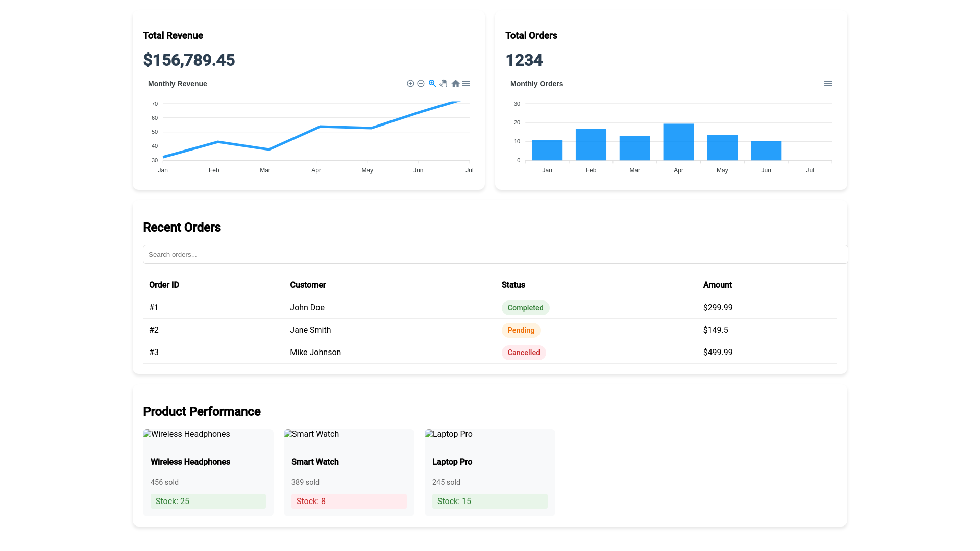
Task: Click the Monthly Revenue chart title
Action: tap(178, 84)
